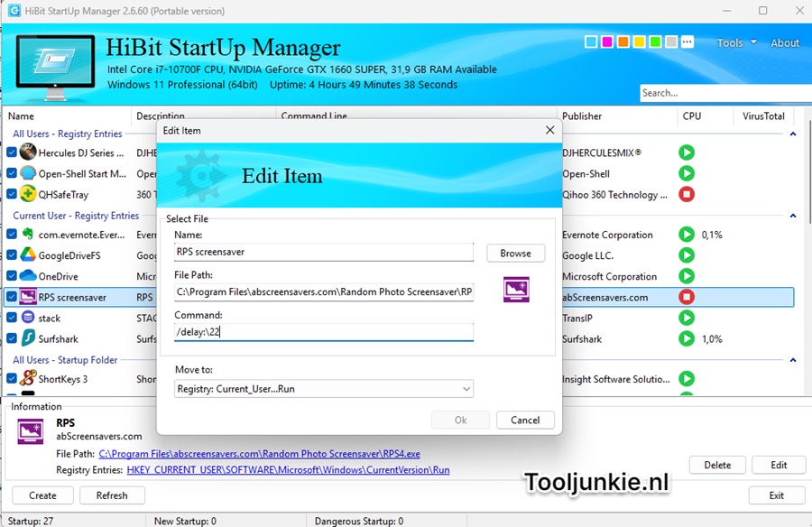
Task: Click the ShortKeys 3 app icon
Action: pos(28,378)
